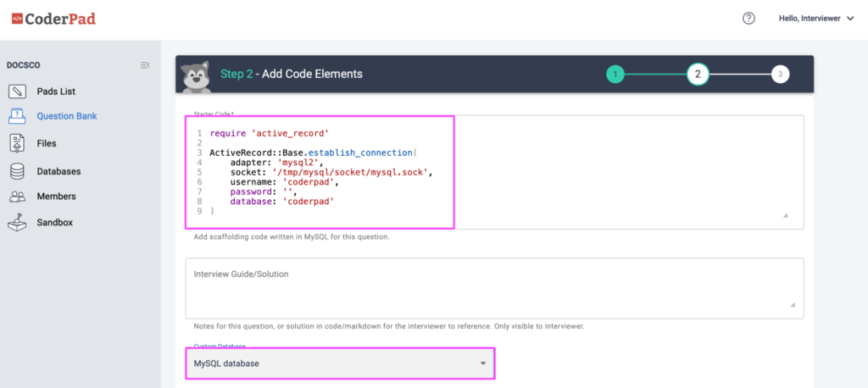Screen dimensions: 868x388
Task: Collapse the sidebar with the menu icon
Action: click(x=145, y=65)
